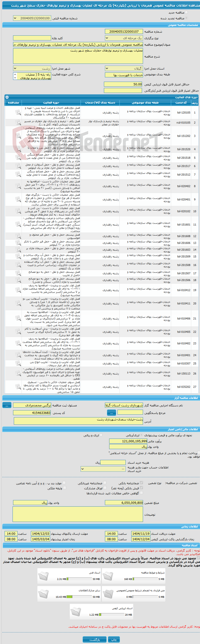Open view icon for row rcd-010105
Viewport: 200px width, 644px height.
[x=18, y=123]
